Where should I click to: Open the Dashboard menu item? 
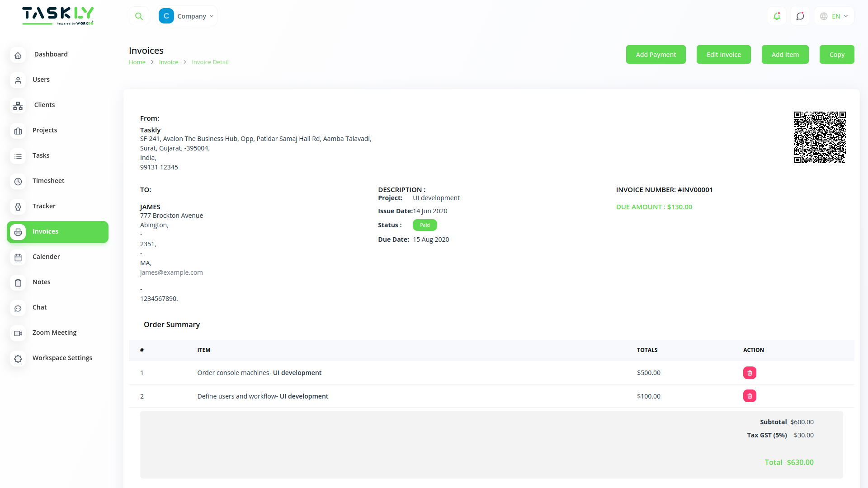click(x=51, y=54)
